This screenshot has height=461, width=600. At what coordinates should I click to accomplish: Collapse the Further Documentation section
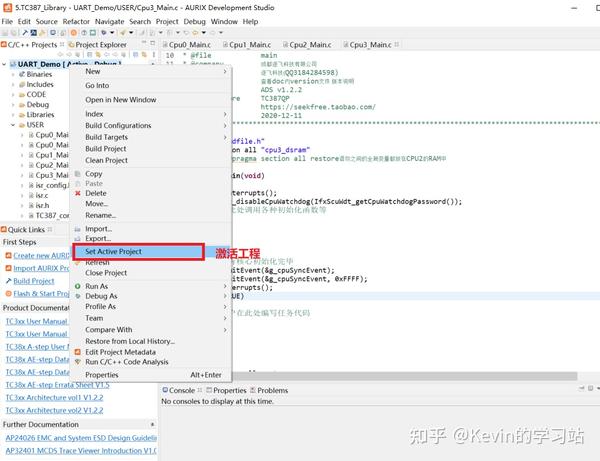(x=152, y=424)
